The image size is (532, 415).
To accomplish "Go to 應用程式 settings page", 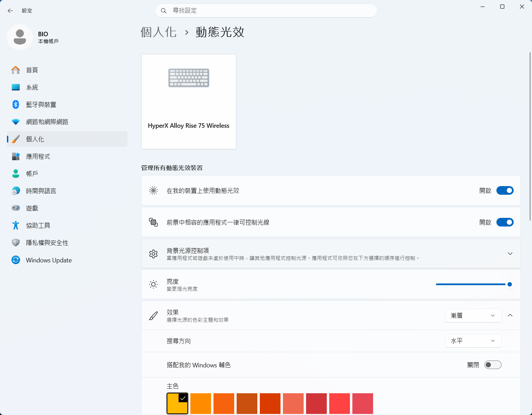I will (38, 156).
